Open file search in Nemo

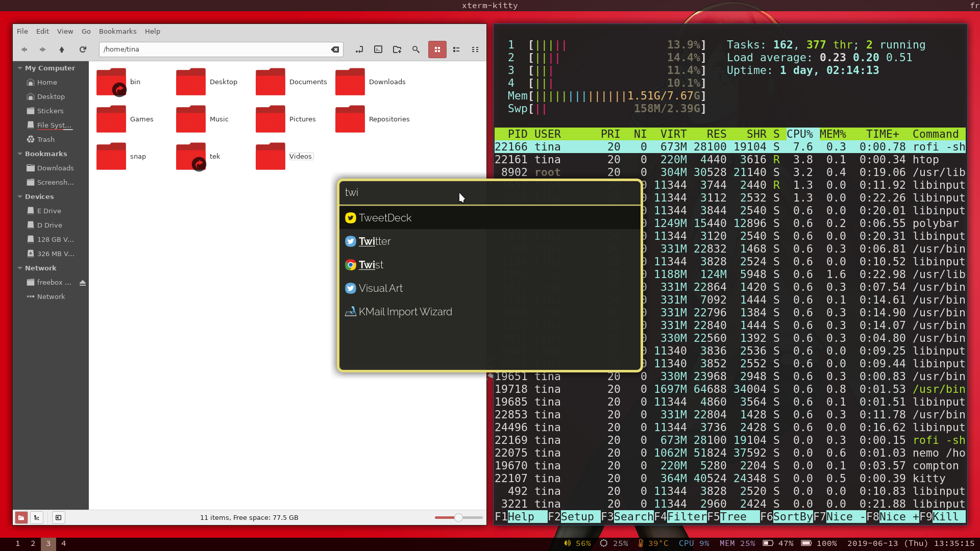click(416, 49)
